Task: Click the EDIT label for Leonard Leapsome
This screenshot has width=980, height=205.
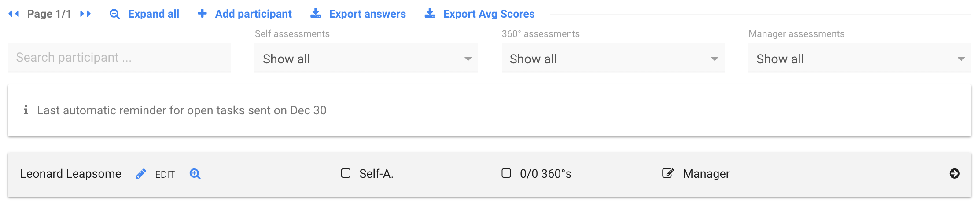Action: tap(165, 175)
